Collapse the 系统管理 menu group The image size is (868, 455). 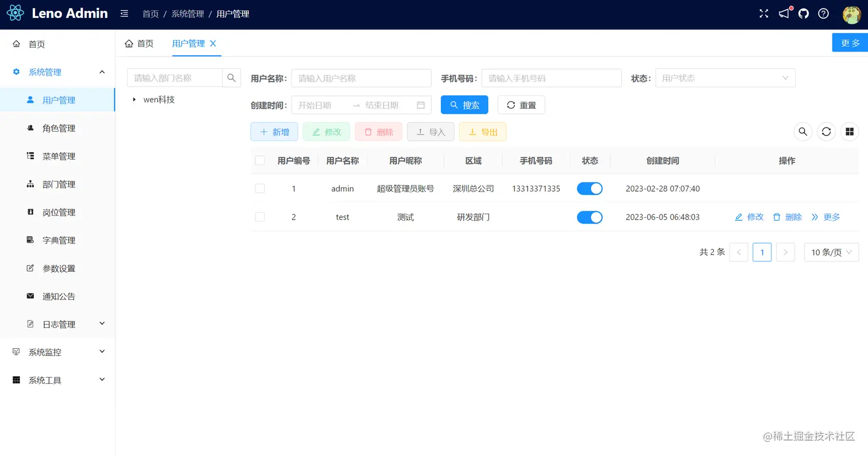pos(57,72)
